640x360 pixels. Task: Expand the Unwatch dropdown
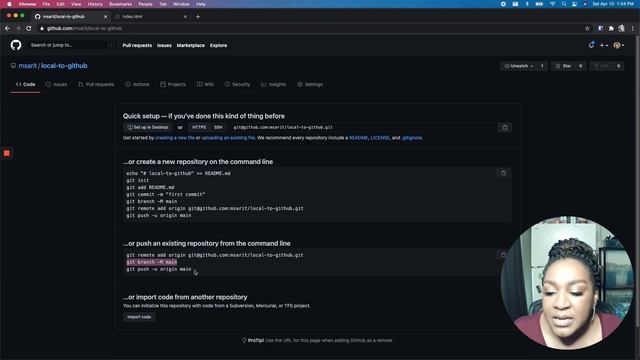[519, 66]
